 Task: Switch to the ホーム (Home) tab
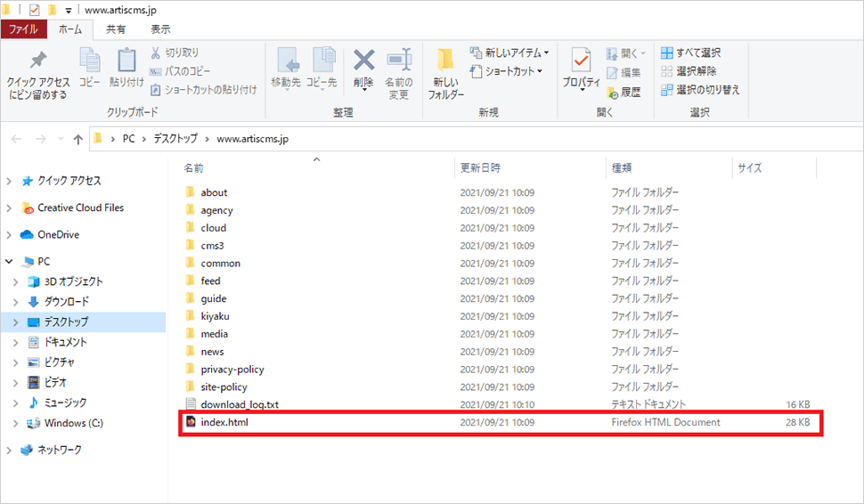tap(70, 29)
